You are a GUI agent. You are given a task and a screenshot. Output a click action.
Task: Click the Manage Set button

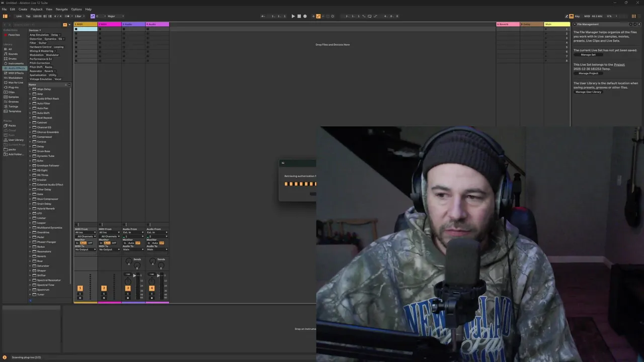pos(588,55)
